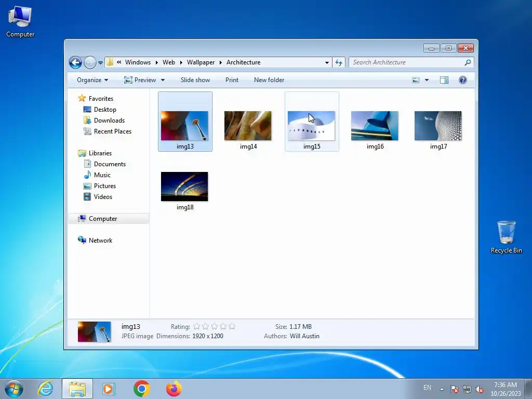Open Recent Places
The width and height of the screenshot is (532, 399).
click(x=112, y=131)
